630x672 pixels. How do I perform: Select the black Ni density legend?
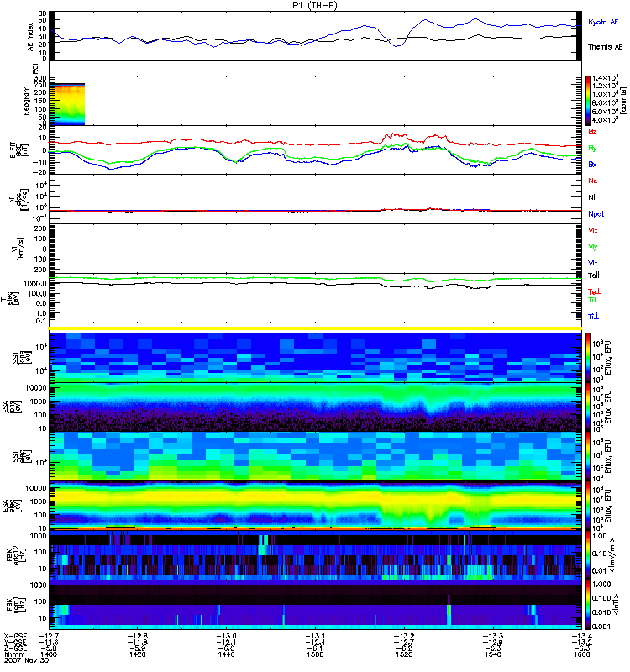point(591,197)
